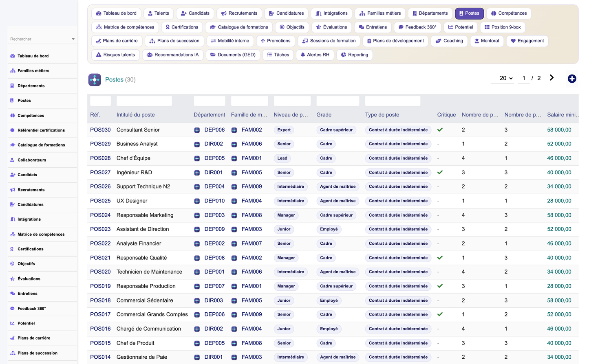Open the POS019 reference link
Viewport: 589px width, 364px height.
pos(100,286)
